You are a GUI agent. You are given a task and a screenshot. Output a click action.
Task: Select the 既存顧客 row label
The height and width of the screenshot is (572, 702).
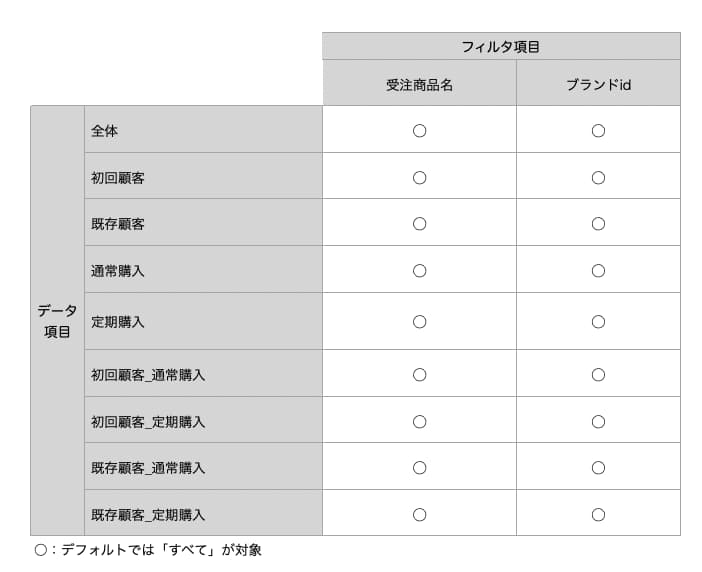[118, 224]
